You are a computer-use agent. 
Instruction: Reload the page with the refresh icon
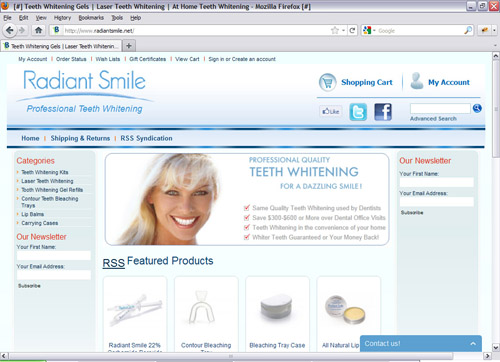pos(352,31)
